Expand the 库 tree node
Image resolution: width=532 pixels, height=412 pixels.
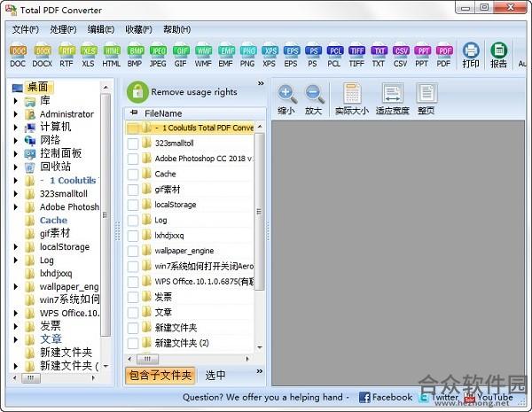coord(16,101)
